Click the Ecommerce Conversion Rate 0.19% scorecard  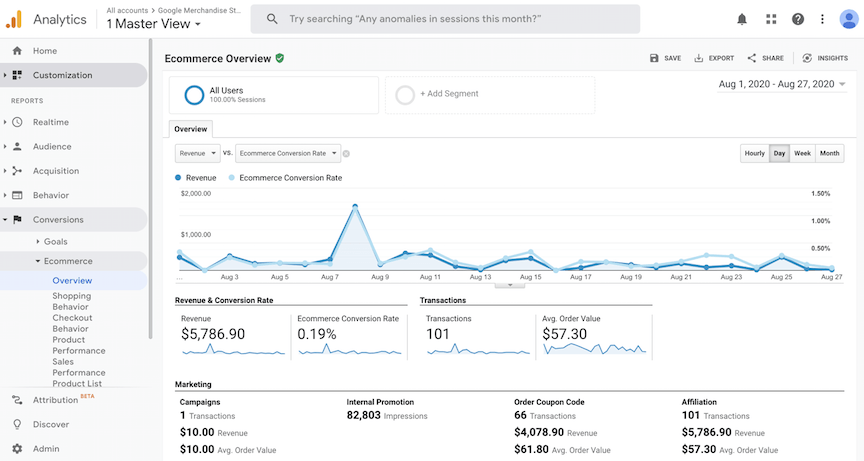pos(349,337)
